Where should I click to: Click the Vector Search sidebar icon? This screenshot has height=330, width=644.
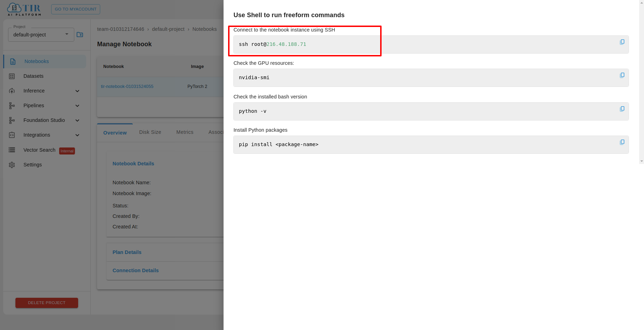pos(12,150)
